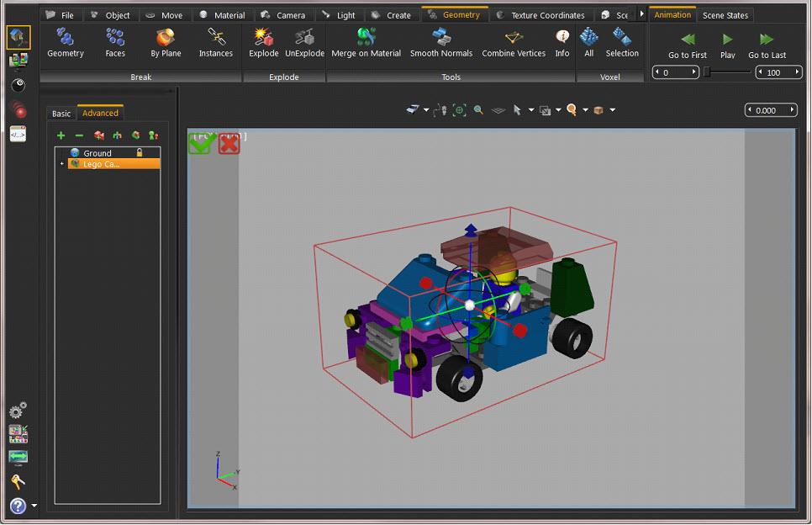Open the Texture Coordinates tab
This screenshot has height=525, width=812.
(541, 15)
